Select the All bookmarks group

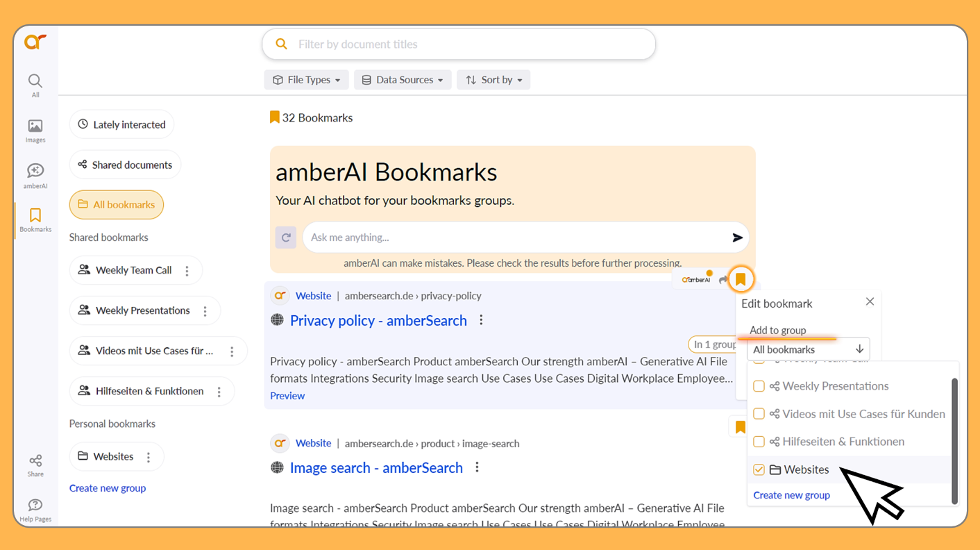117,205
